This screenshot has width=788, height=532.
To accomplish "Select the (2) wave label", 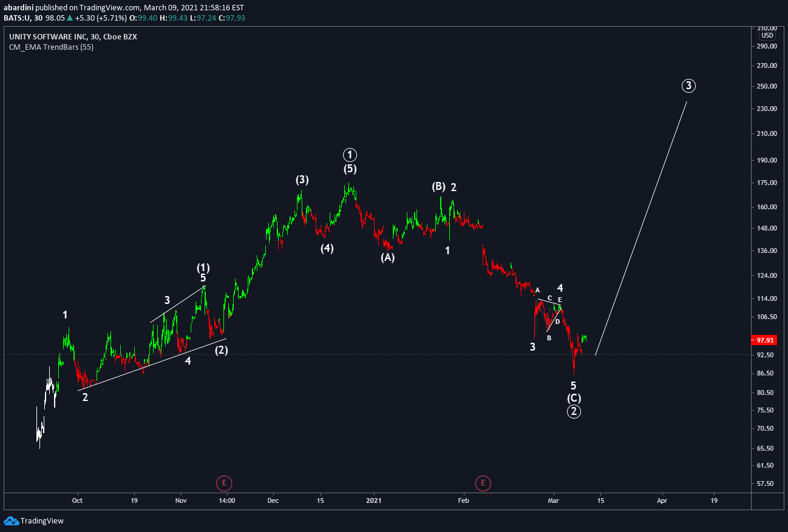I will click(222, 350).
